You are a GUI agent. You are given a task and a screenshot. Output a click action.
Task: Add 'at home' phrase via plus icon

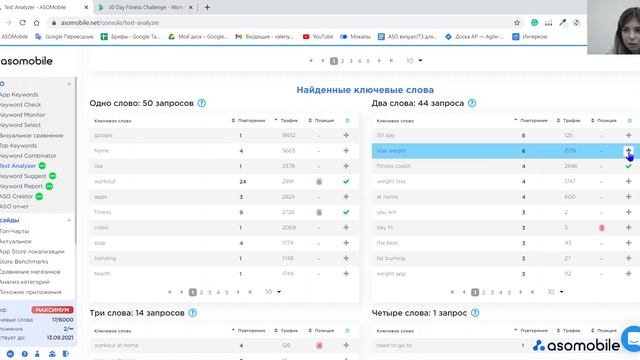[629, 197]
